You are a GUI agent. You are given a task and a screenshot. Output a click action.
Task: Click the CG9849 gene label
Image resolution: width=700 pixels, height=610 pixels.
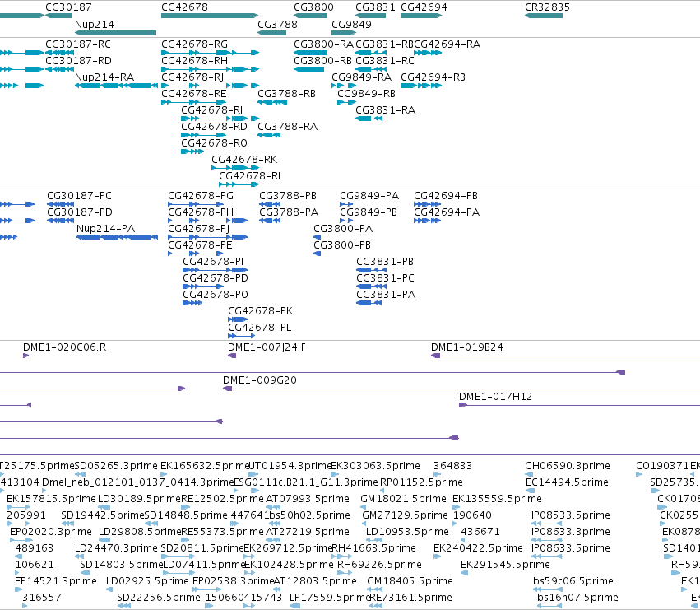(351, 24)
